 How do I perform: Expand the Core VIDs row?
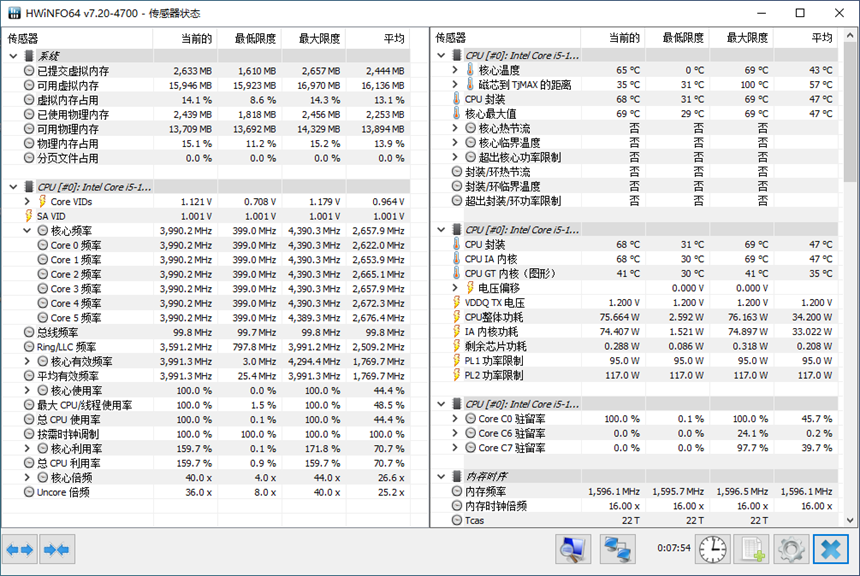[27, 201]
